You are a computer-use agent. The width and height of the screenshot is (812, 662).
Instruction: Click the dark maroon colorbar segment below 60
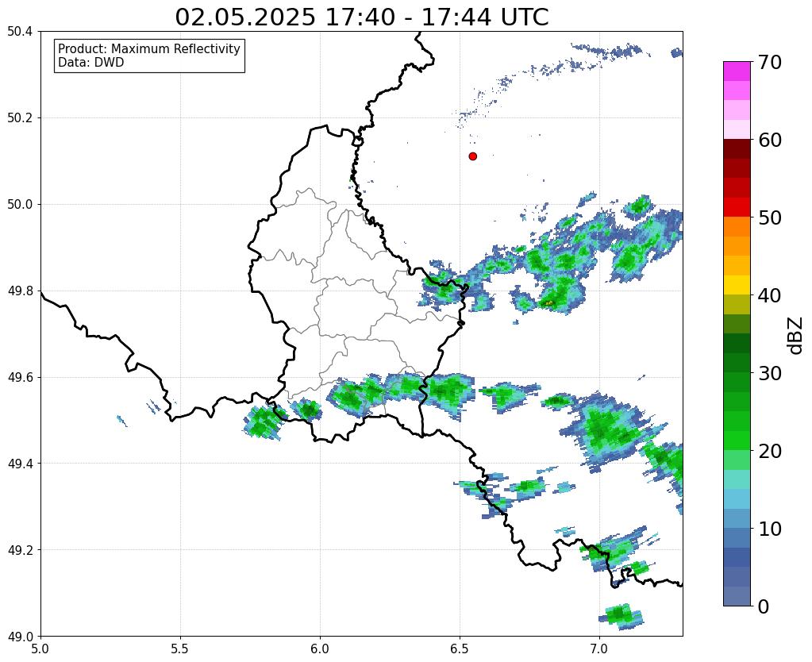(737, 149)
